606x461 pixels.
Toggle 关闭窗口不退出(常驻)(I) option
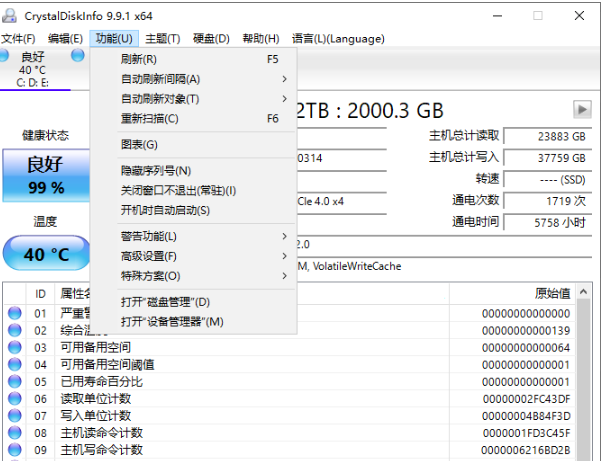pyautogui.click(x=193, y=191)
